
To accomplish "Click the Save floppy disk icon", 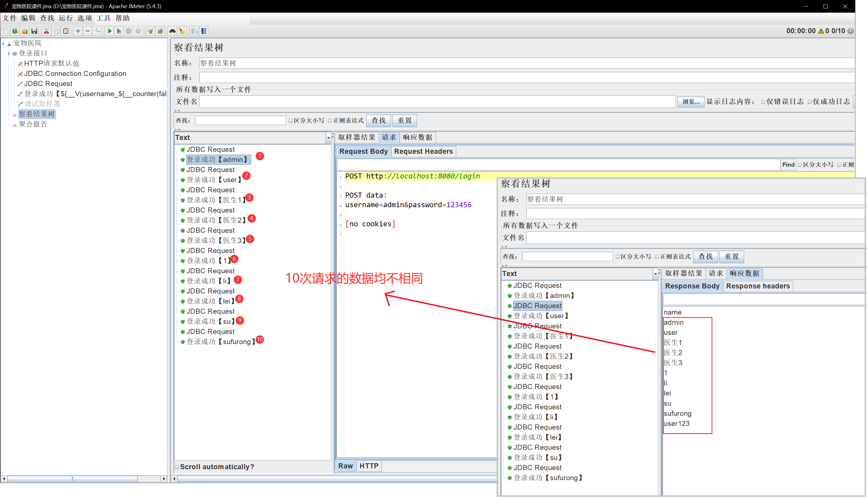I will pos(34,31).
